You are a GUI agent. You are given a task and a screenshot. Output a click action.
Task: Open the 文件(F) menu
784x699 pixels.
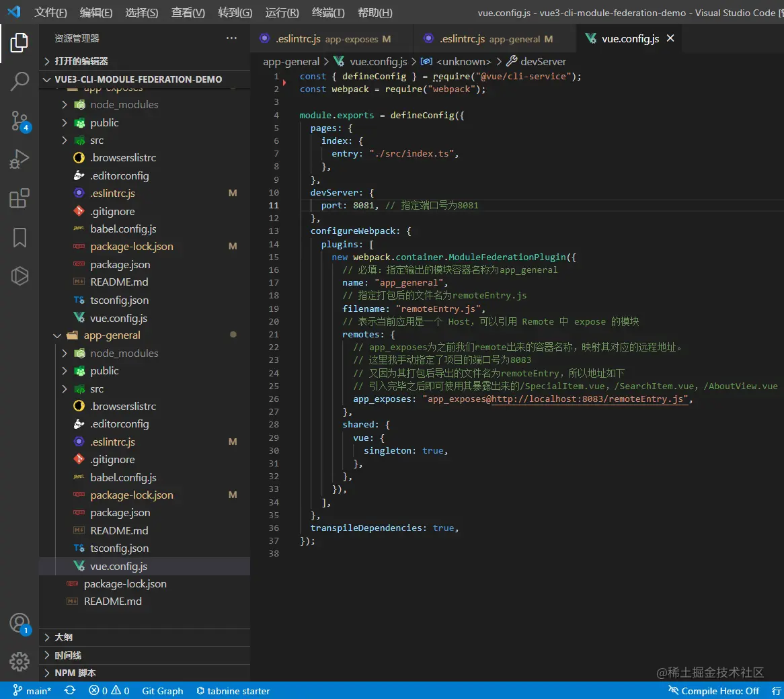(x=50, y=13)
